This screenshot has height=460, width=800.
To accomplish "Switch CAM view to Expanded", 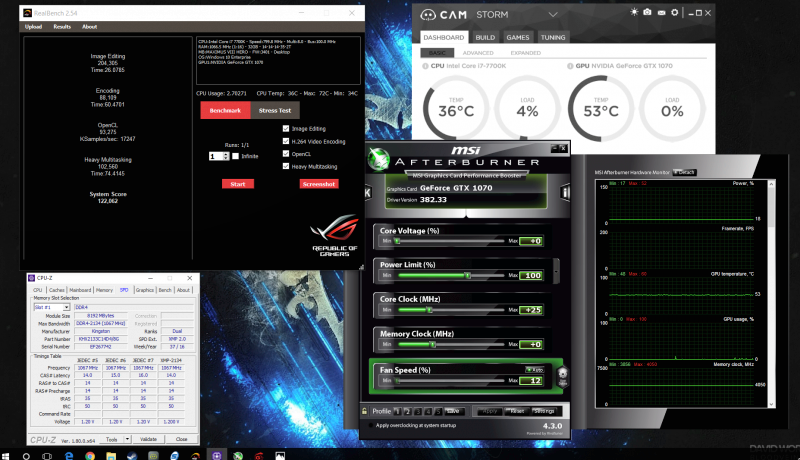I will (526, 53).
